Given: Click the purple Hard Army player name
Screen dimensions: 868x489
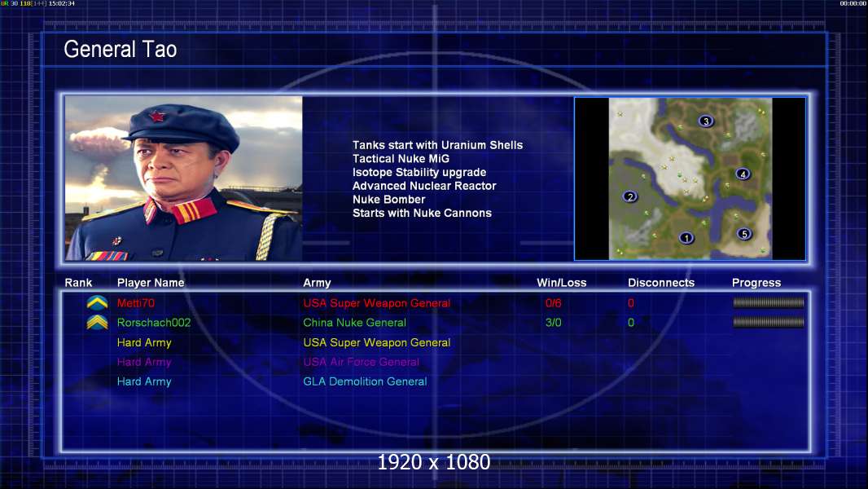Looking at the screenshot, I should pos(144,362).
